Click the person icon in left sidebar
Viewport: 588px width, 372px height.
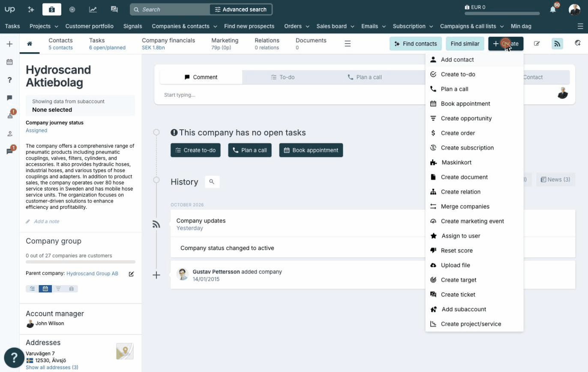point(9,134)
